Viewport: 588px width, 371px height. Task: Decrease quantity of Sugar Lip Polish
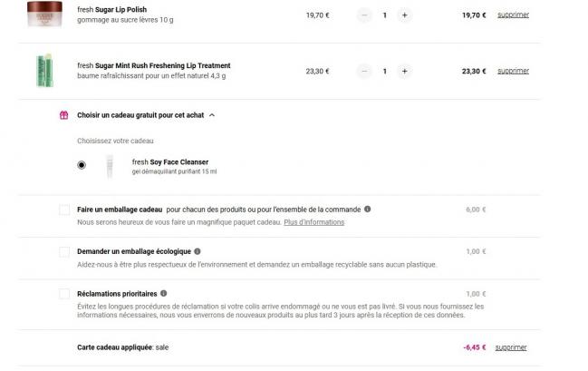tap(364, 15)
